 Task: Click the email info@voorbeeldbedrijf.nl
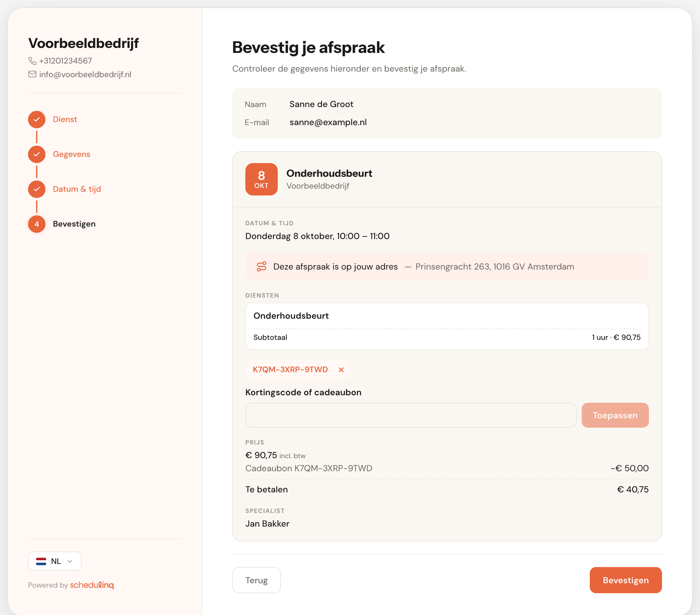point(85,75)
